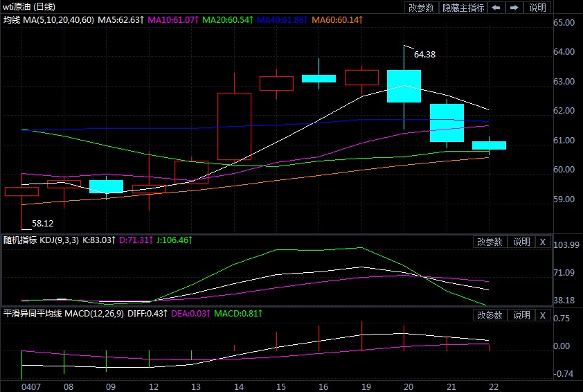The height and width of the screenshot is (392, 583).
Task: Toggle 隐藏主指标 to hide main indicator
Action: pyautogui.click(x=463, y=8)
